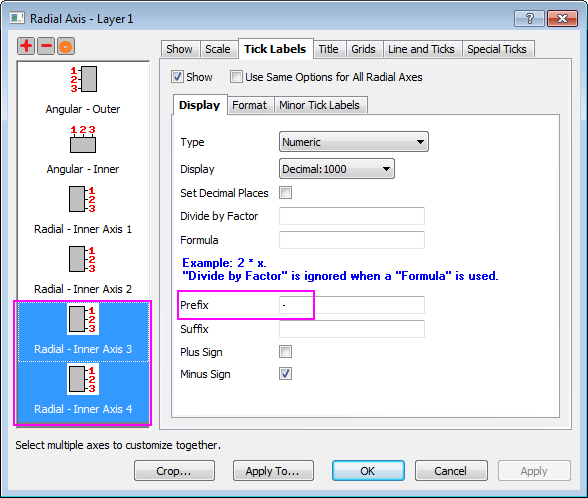Enable Use Same Options for All Radial Axes
This screenshot has height=498, width=588.
coord(236,77)
